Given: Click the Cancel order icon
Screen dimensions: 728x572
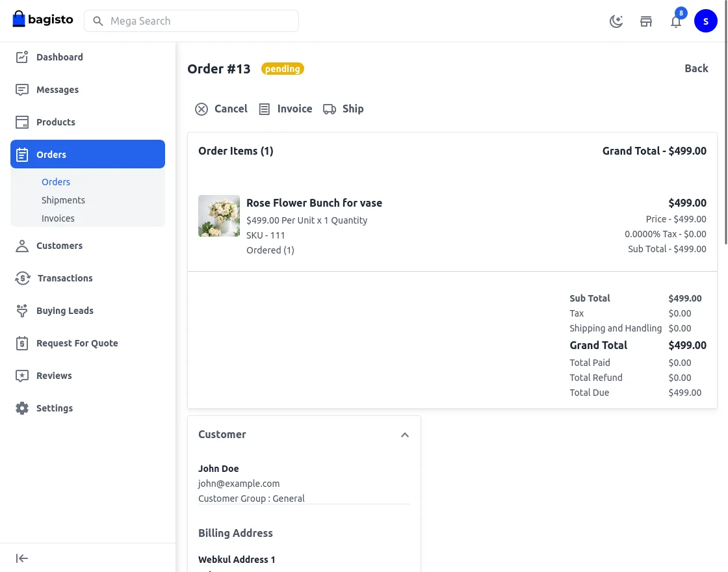Looking at the screenshot, I should [x=201, y=109].
